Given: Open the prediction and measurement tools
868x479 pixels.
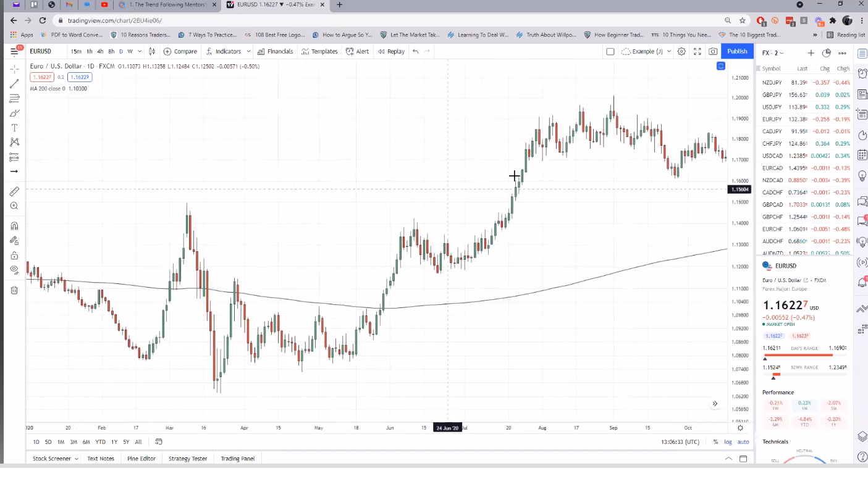Looking at the screenshot, I should [14, 157].
